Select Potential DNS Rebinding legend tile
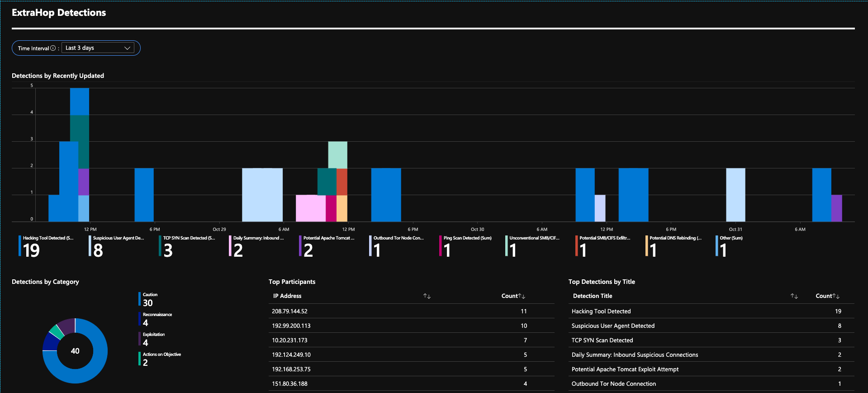The height and width of the screenshot is (393, 868). (x=674, y=246)
